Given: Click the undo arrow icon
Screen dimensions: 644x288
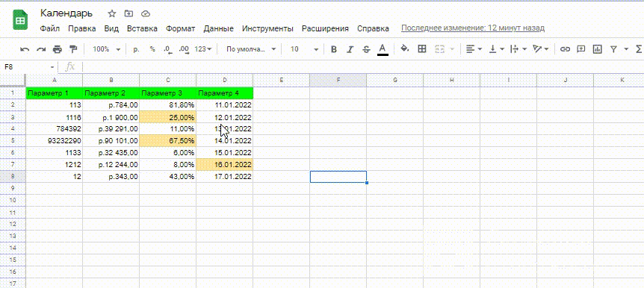Looking at the screenshot, I should click(25, 49).
